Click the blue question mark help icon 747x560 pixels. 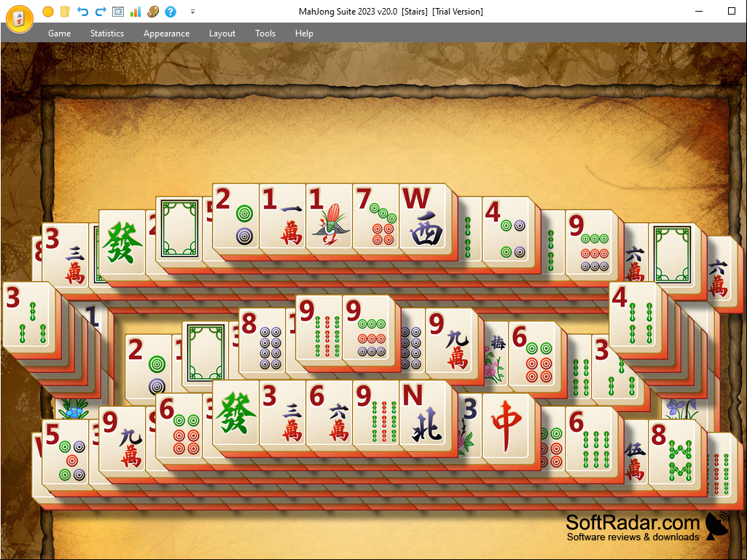[171, 12]
